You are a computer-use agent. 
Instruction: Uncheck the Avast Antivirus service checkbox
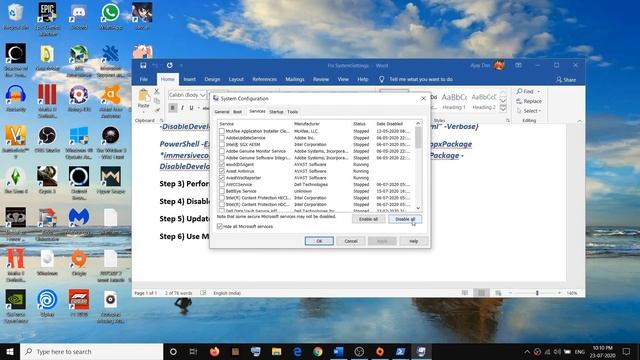222,171
